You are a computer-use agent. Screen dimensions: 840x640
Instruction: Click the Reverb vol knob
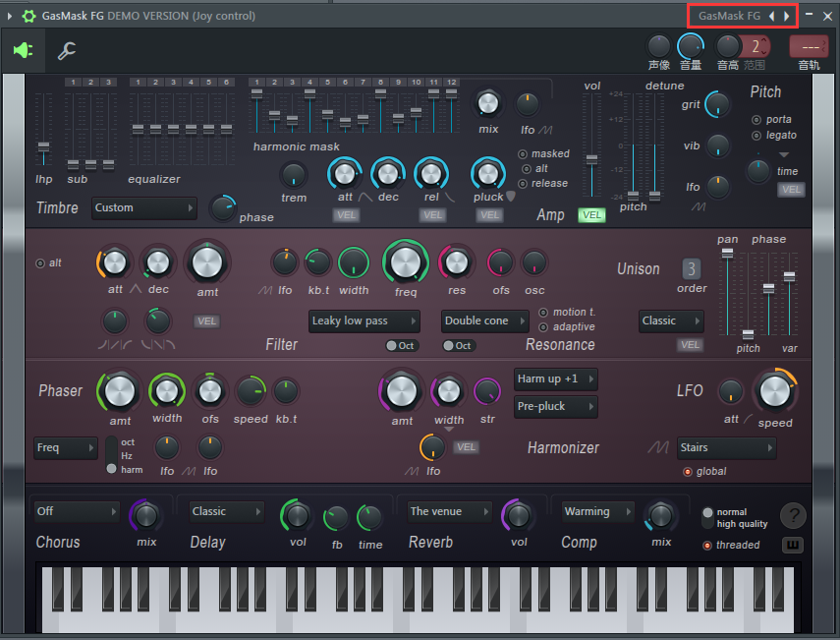518,516
